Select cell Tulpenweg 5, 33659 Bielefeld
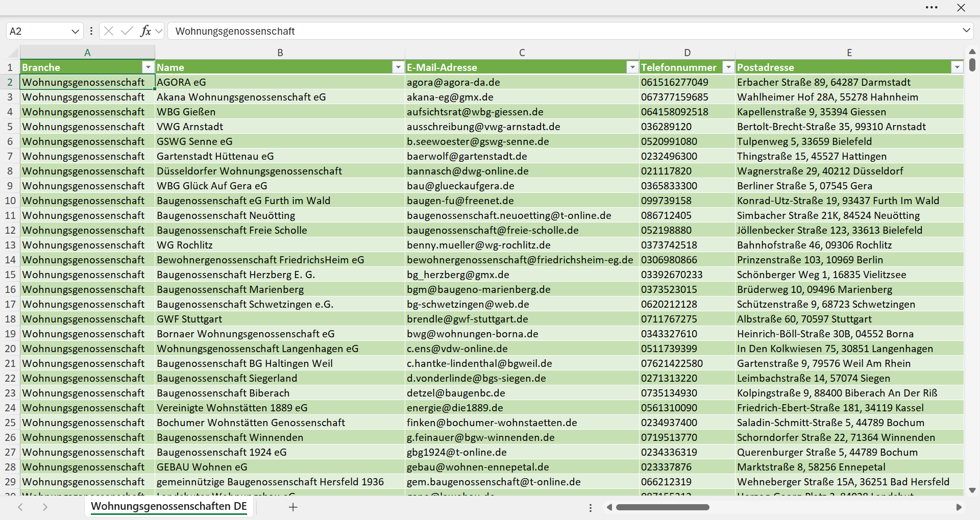Image resolution: width=980 pixels, height=520 pixels. [849, 141]
